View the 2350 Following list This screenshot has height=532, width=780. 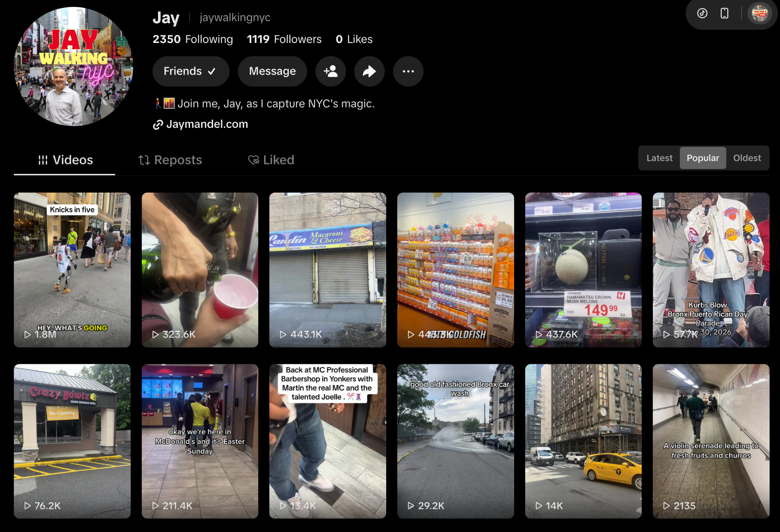click(193, 39)
